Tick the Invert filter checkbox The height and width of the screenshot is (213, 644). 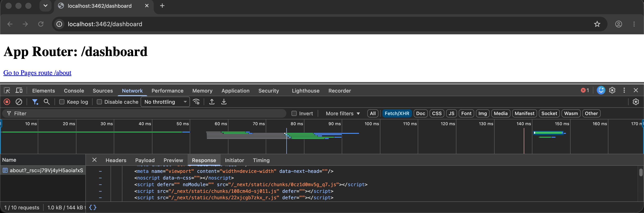(x=294, y=114)
